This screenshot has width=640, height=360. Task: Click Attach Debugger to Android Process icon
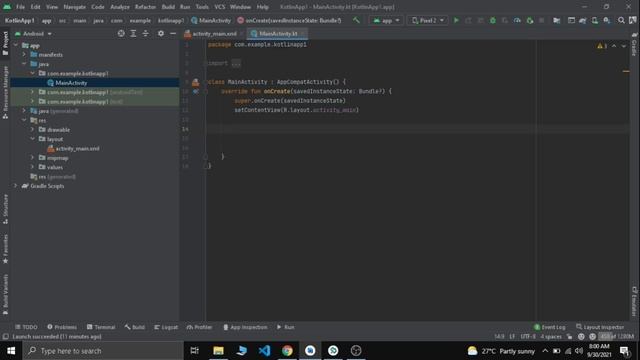coord(530,20)
